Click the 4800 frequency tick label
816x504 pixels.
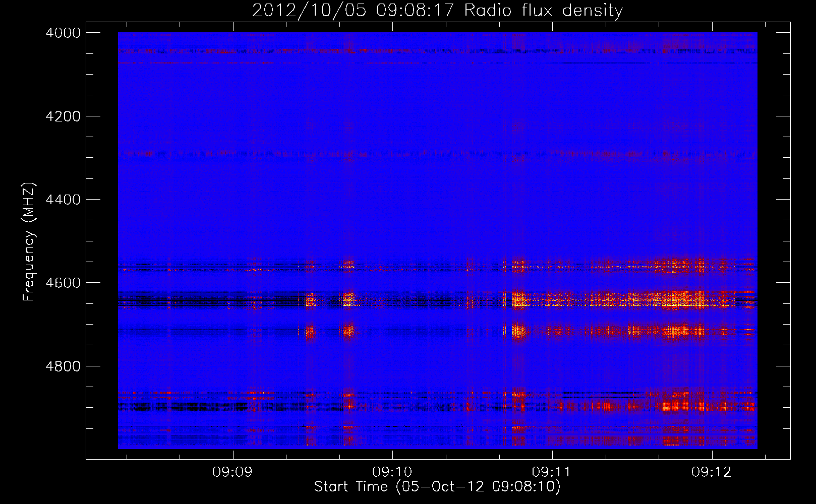click(63, 366)
